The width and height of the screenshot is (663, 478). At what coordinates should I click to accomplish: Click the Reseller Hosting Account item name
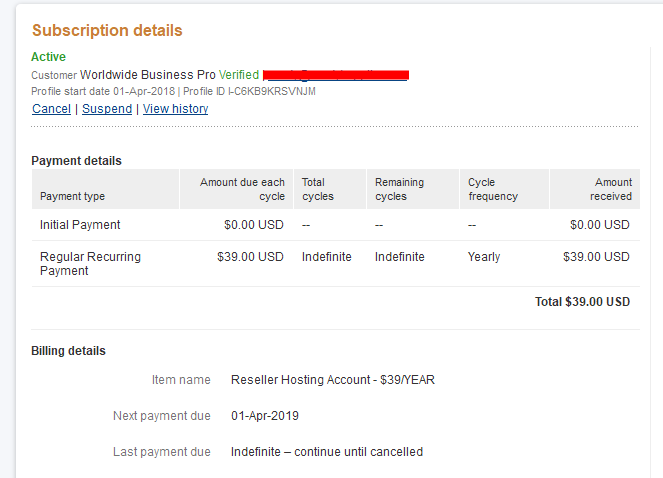click(x=332, y=380)
